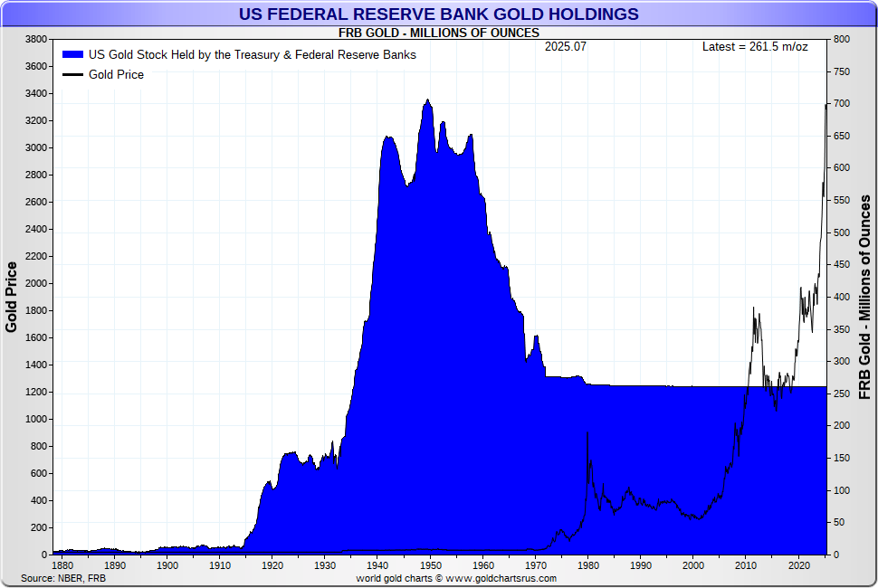Viewport: 878px width, 588px height.
Task: Click the '1940' year label
Action: (377, 565)
